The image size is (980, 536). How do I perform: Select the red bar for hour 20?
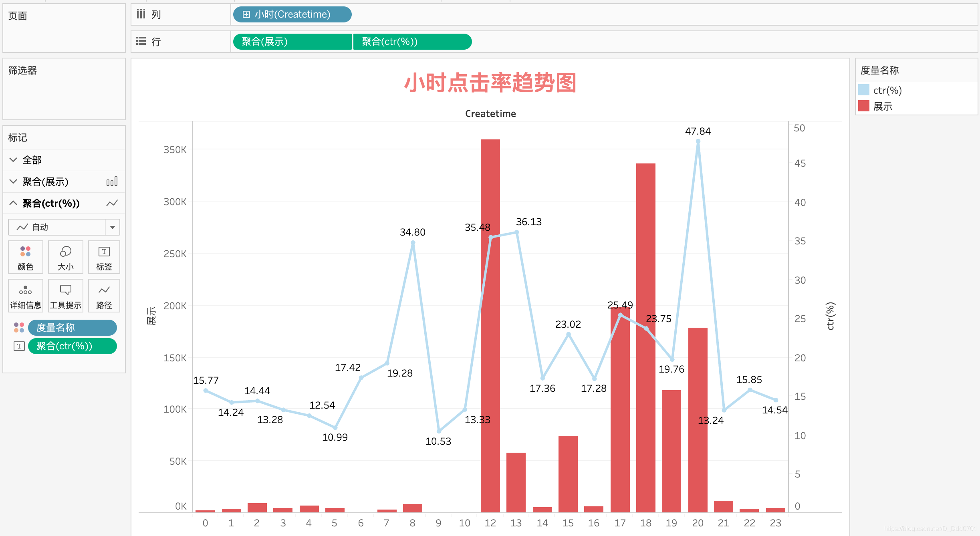[698, 420]
